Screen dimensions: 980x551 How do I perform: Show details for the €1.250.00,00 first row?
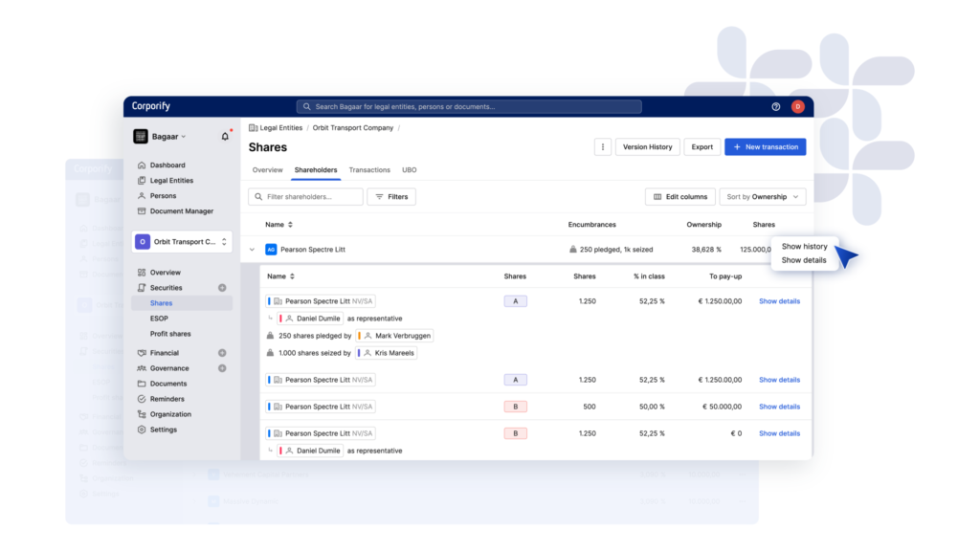coord(779,301)
